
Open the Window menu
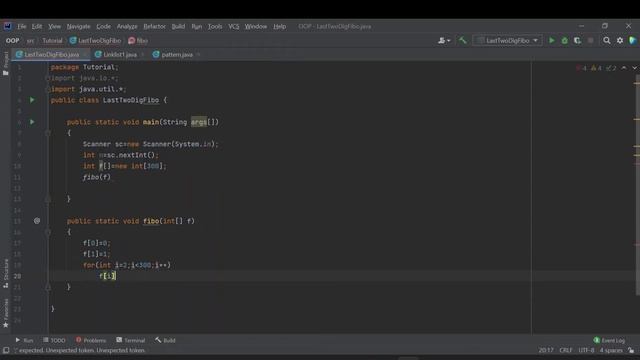pyautogui.click(x=256, y=27)
